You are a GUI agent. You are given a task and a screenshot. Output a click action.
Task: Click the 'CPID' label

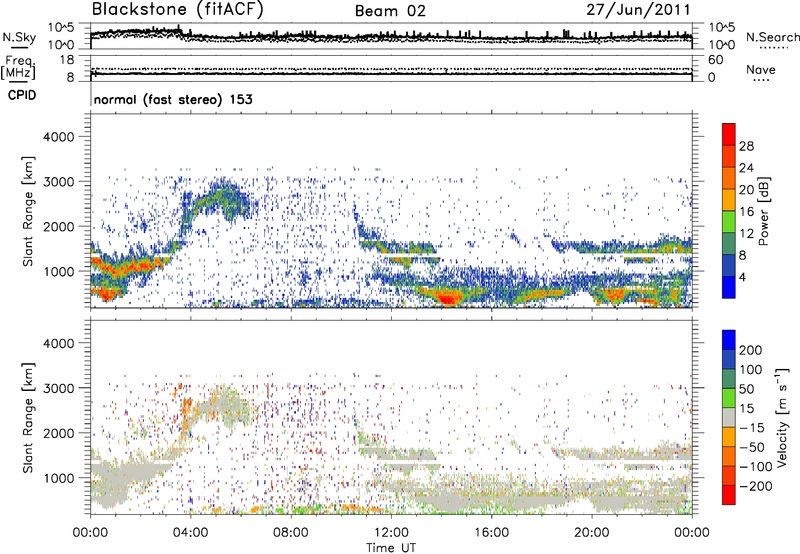coord(22,95)
